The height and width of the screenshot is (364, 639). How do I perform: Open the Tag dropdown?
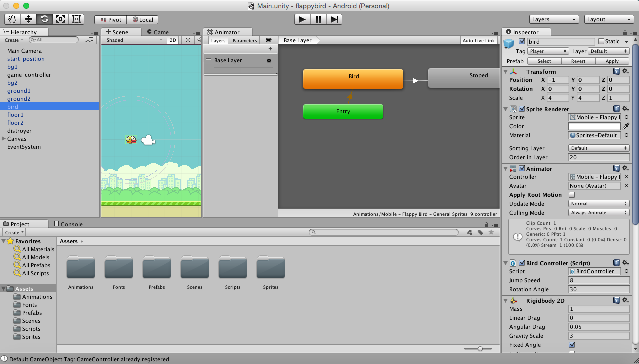pos(548,51)
